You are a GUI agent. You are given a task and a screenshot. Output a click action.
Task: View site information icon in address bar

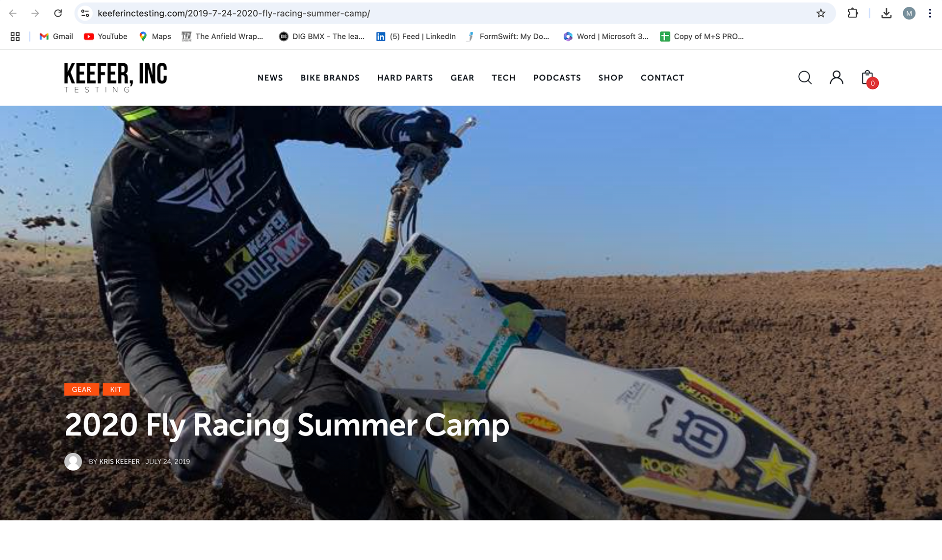(x=85, y=13)
